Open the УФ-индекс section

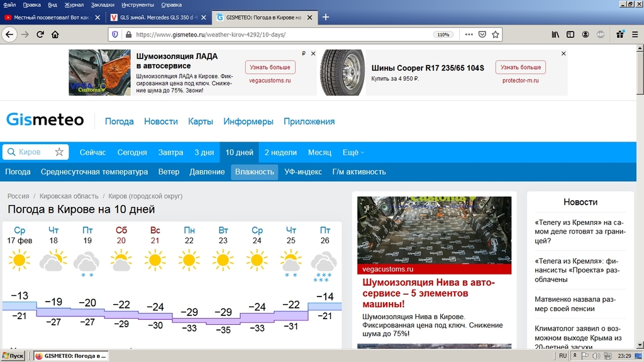[x=303, y=172]
